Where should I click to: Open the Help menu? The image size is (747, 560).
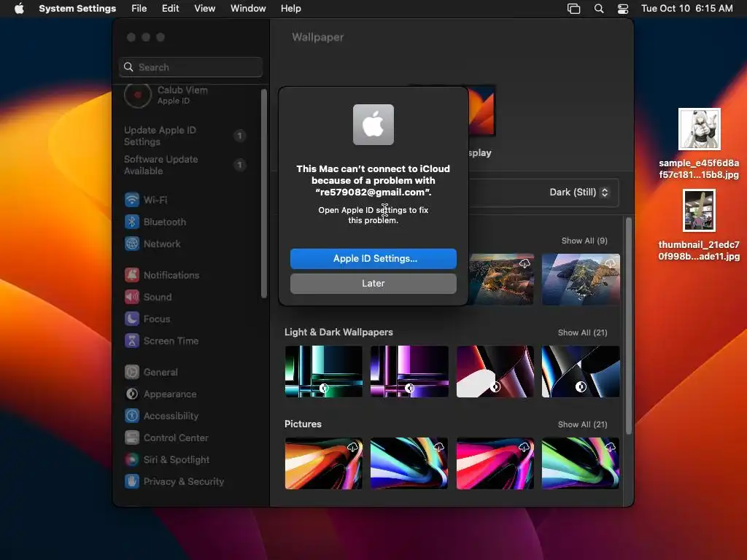click(290, 9)
